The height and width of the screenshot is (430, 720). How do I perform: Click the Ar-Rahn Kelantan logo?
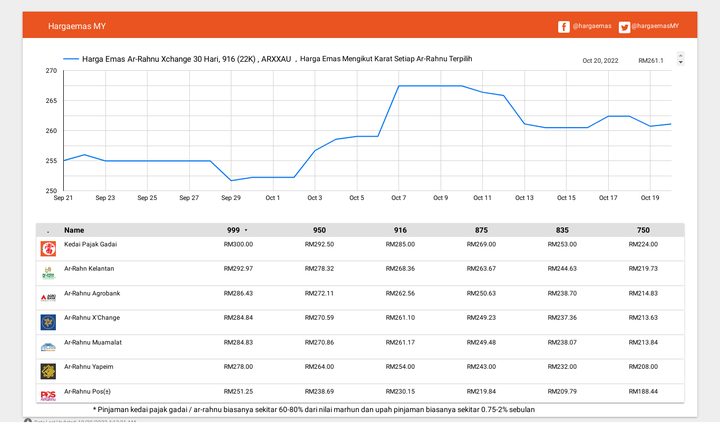coord(48,273)
